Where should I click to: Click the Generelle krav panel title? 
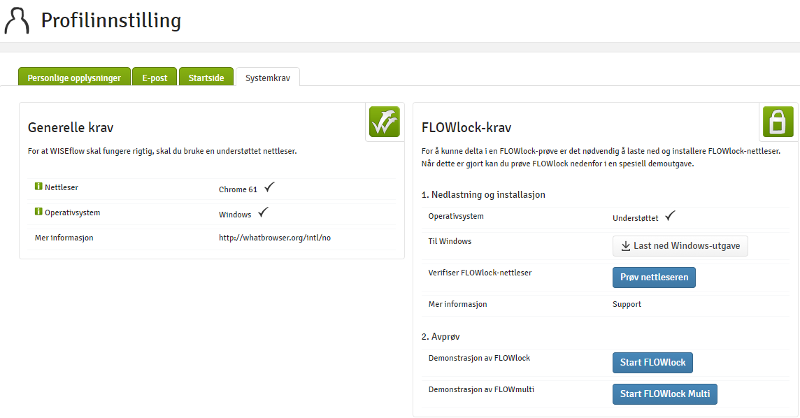tap(72, 129)
